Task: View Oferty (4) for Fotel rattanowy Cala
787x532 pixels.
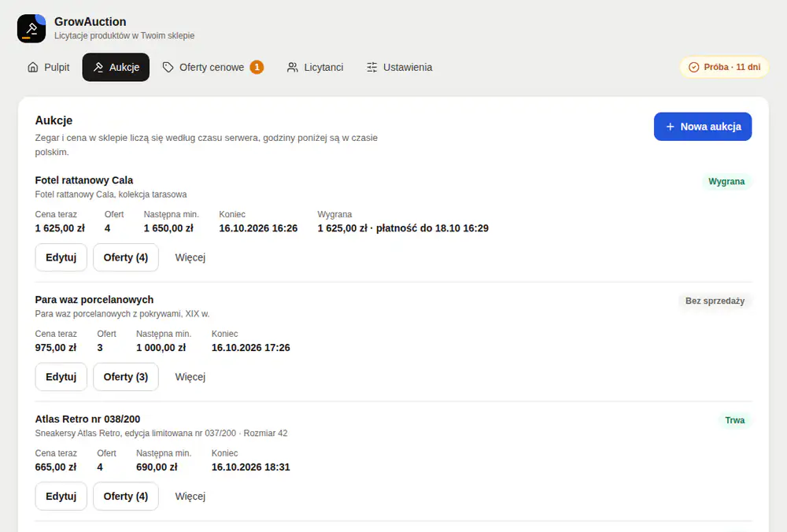Action: tap(126, 257)
